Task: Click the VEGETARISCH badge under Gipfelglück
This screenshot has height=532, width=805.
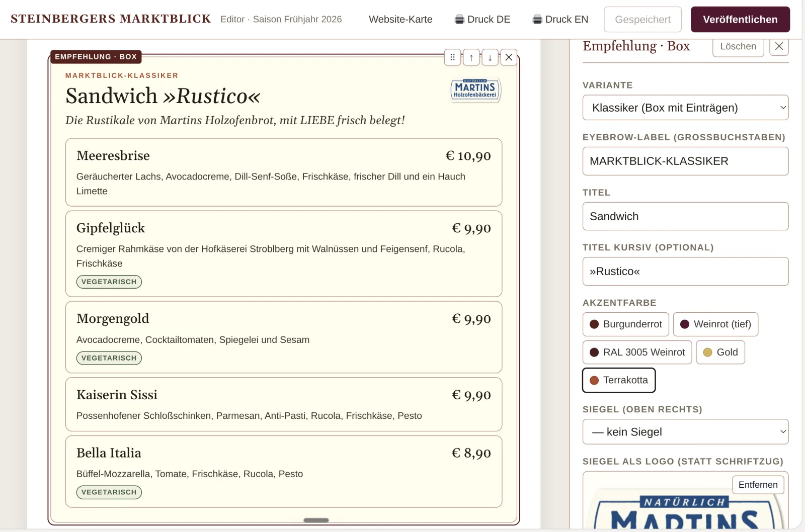Action: pos(109,282)
